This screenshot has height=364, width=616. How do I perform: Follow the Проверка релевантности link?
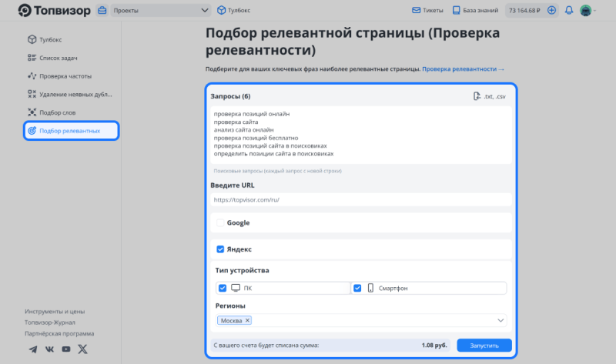[x=464, y=68]
